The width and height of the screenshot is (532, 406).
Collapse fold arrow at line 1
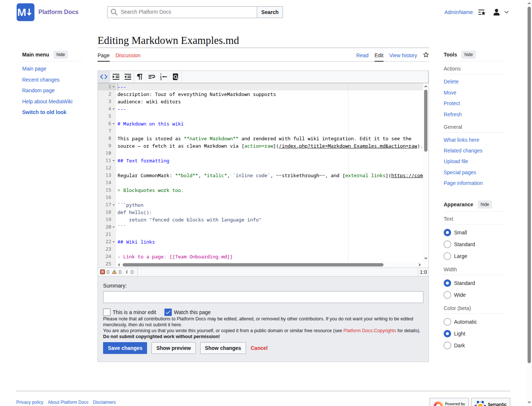[x=114, y=87]
